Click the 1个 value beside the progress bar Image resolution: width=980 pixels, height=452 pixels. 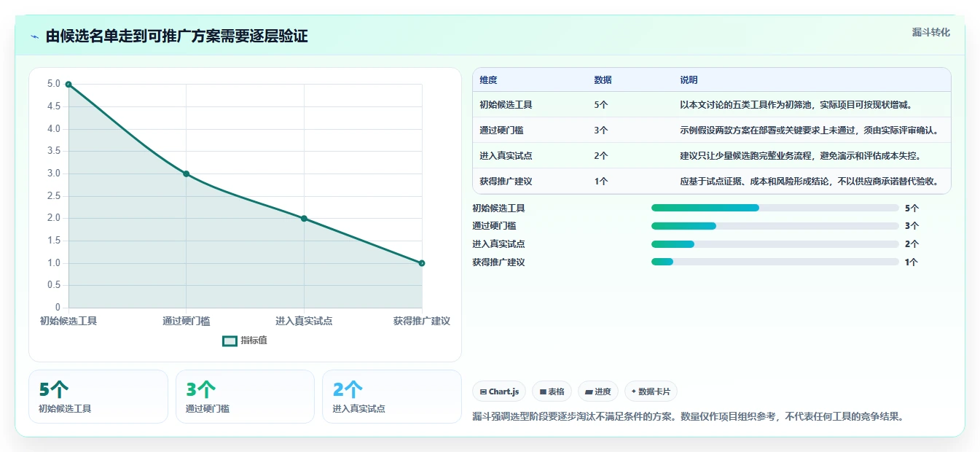coord(912,262)
